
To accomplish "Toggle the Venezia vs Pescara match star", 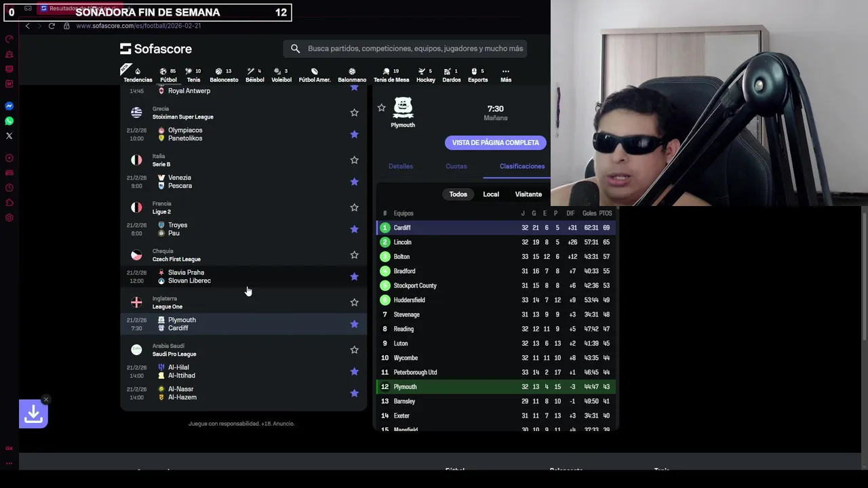I will pos(354,182).
